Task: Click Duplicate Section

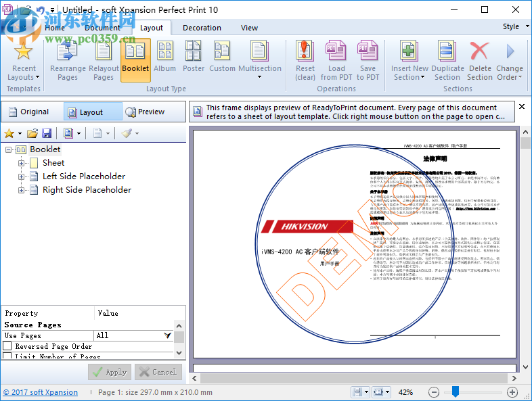Action: point(447,60)
